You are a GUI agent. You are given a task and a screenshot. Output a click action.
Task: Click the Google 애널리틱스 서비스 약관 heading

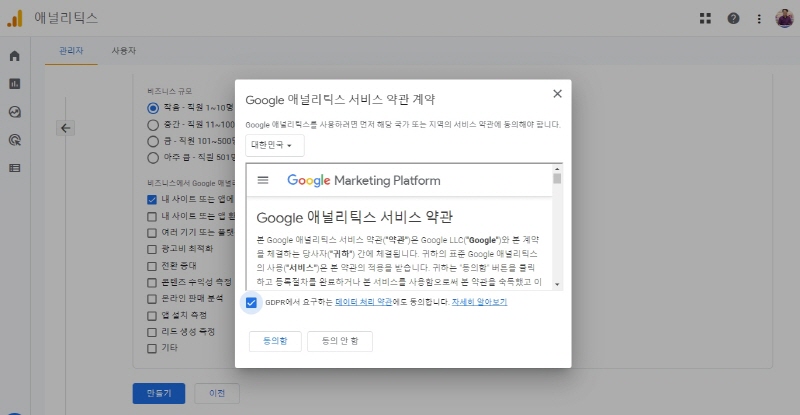click(x=355, y=217)
